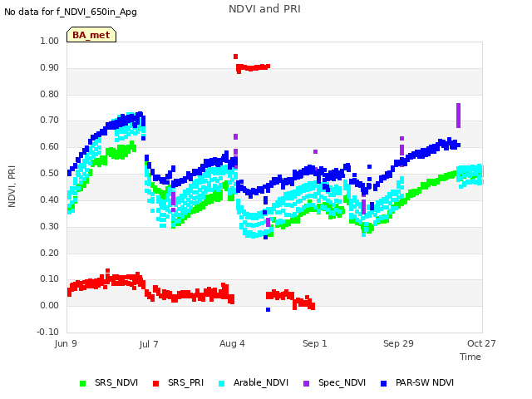Viewport: 532px width, 399px height.
Task: Click the tall purple Spec_NDVI bar above 0.70
Action: pyautogui.click(x=458, y=116)
